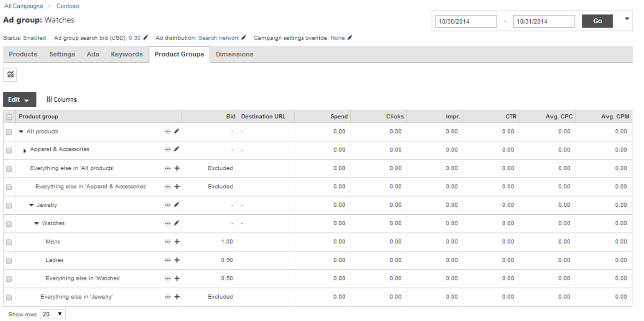Tick the select-all checkbox in table header
644x321 pixels.
(9, 117)
